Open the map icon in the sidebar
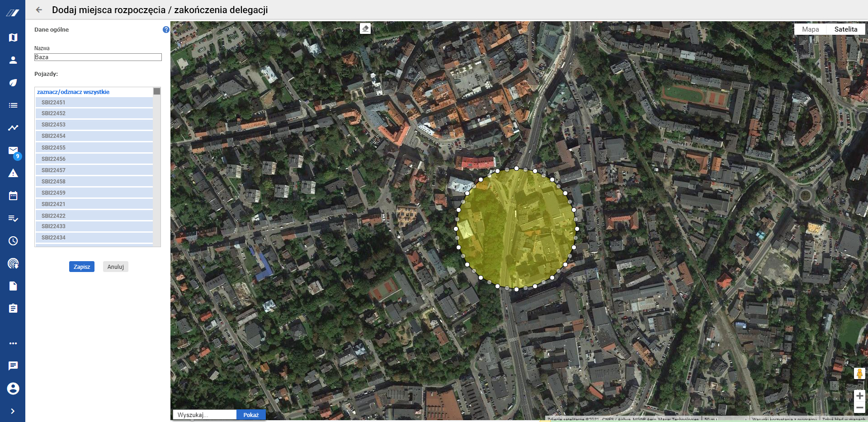Screen dimensions: 868x422 point(13,38)
